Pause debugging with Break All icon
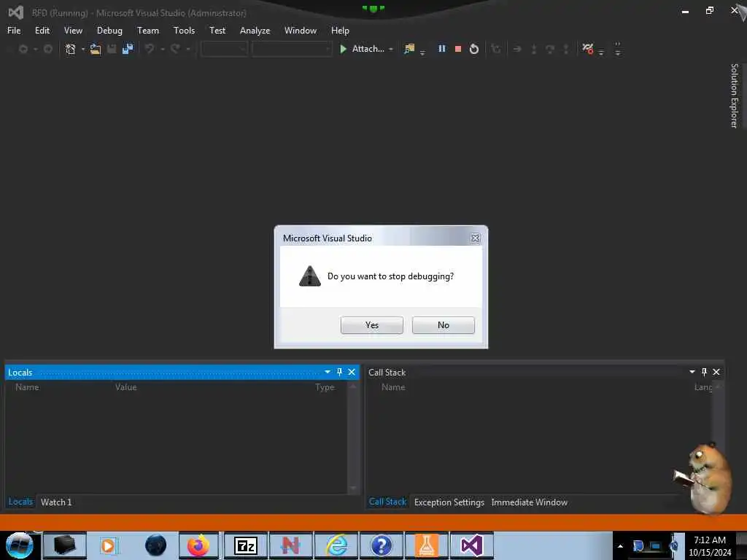 tap(441, 49)
